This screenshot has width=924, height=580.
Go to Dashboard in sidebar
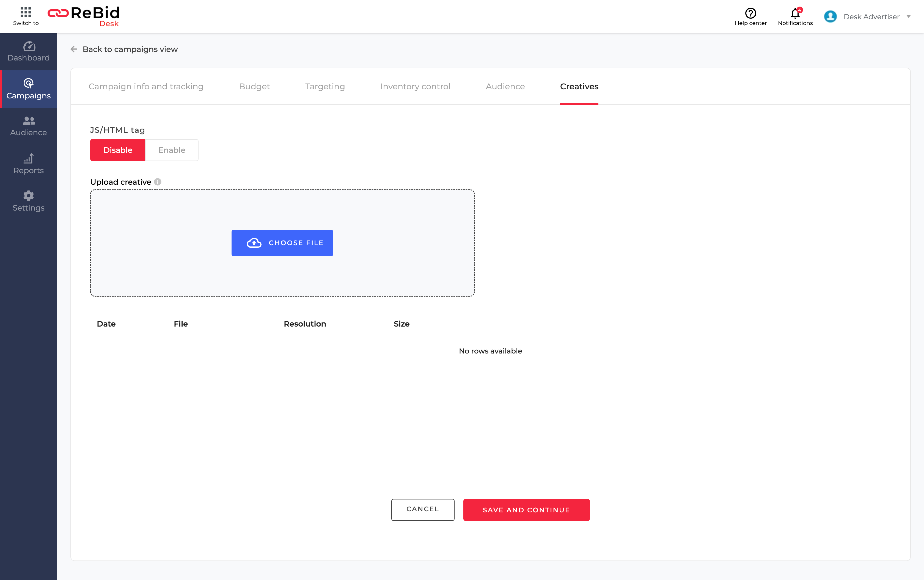pos(28,51)
